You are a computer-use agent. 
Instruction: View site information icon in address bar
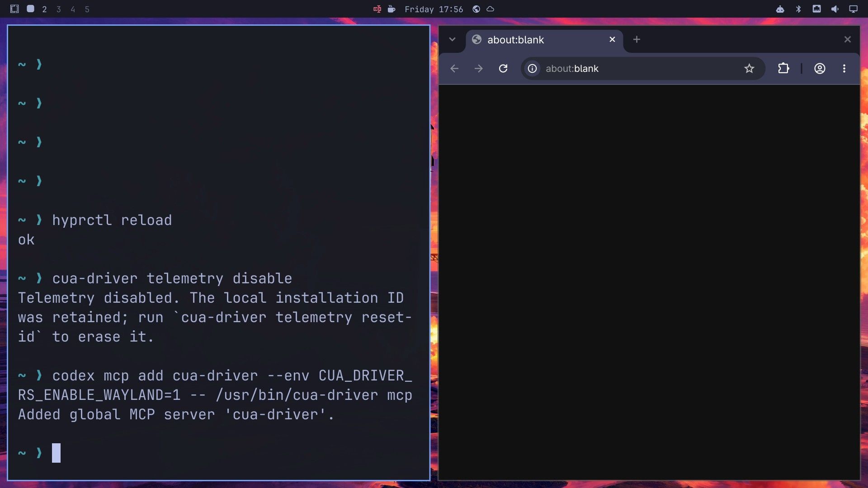533,68
